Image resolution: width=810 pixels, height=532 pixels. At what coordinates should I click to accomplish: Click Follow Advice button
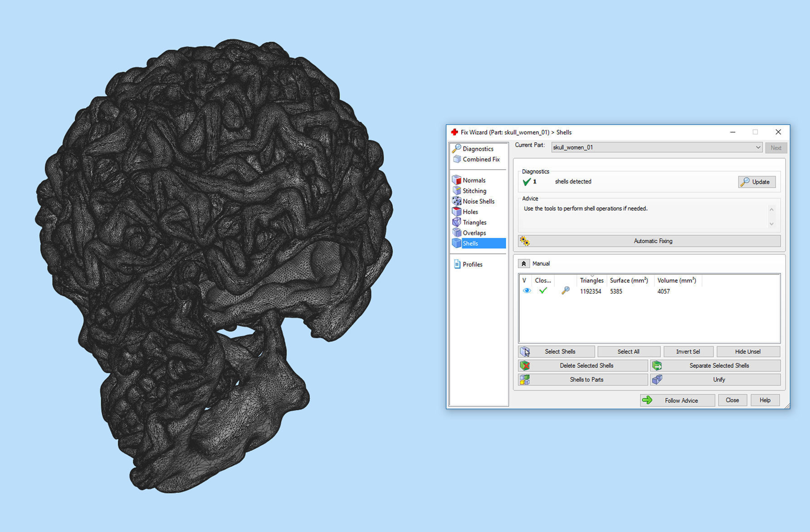pyautogui.click(x=678, y=400)
